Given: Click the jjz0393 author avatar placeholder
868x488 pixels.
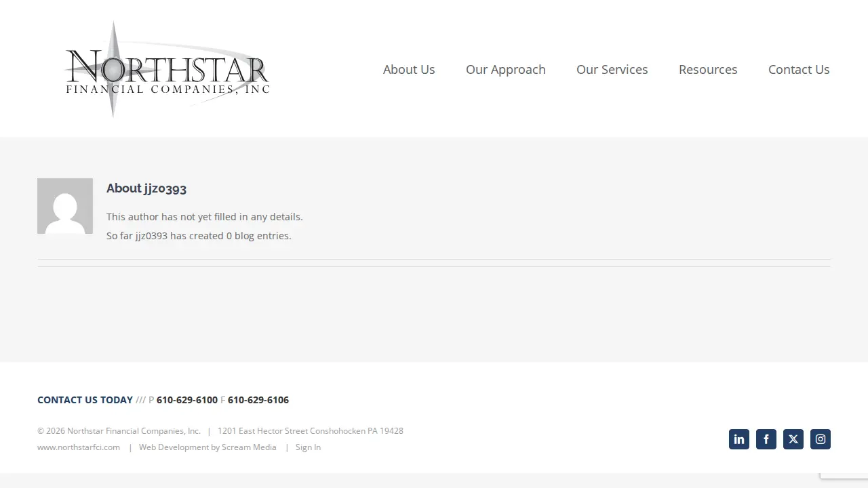Looking at the screenshot, I should coord(65,206).
